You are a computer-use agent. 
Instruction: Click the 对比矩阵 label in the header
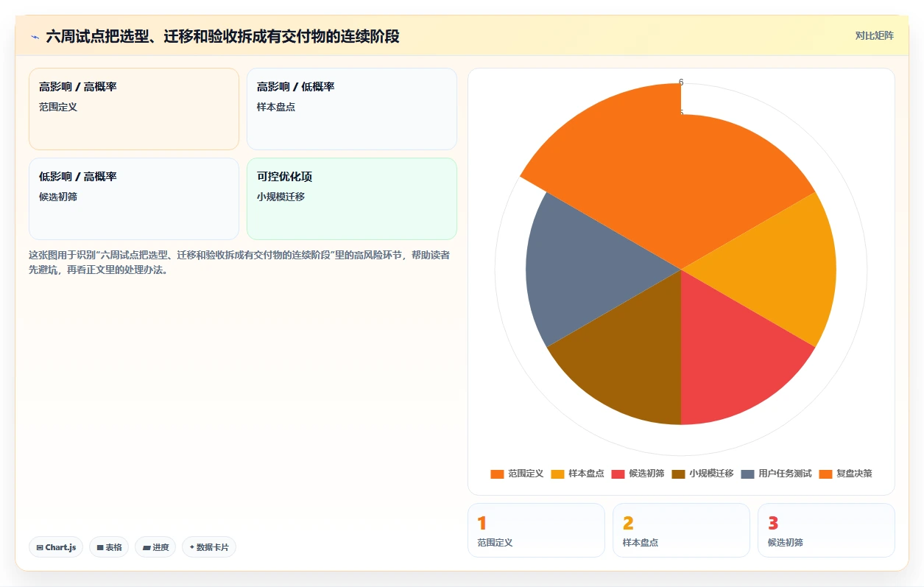(x=875, y=35)
